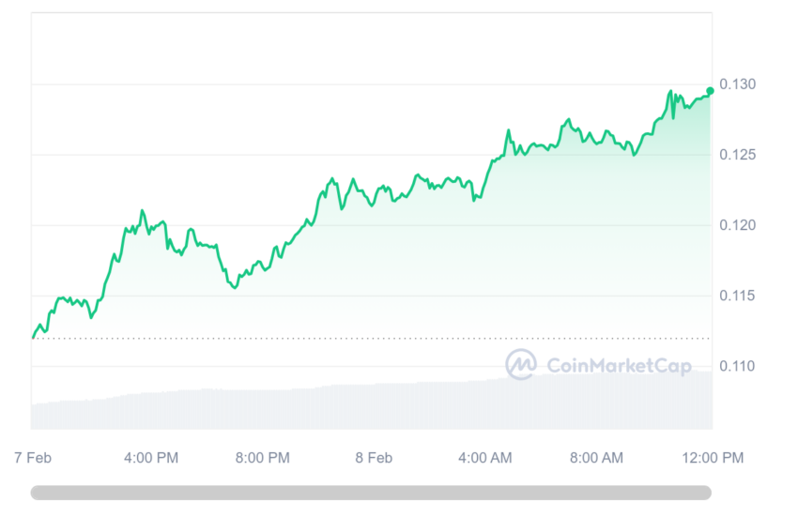Screen dimensions: 798x532
Task: Click the 8 Feb date label
Action: click(374, 458)
